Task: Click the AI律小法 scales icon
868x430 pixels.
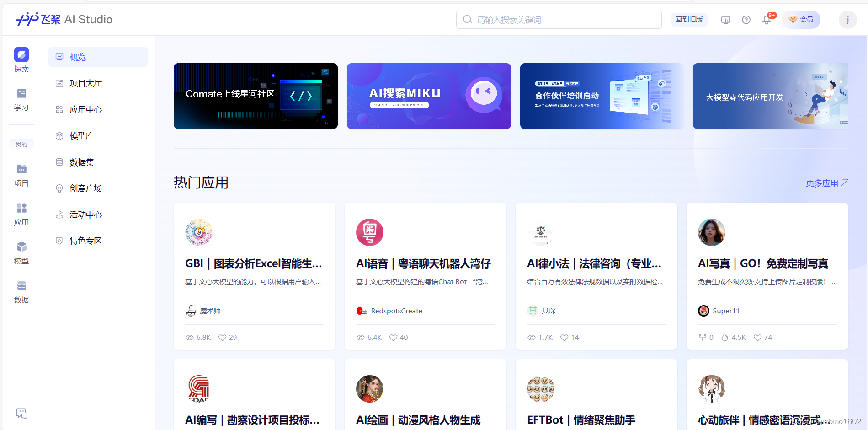Action: [x=541, y=232]
